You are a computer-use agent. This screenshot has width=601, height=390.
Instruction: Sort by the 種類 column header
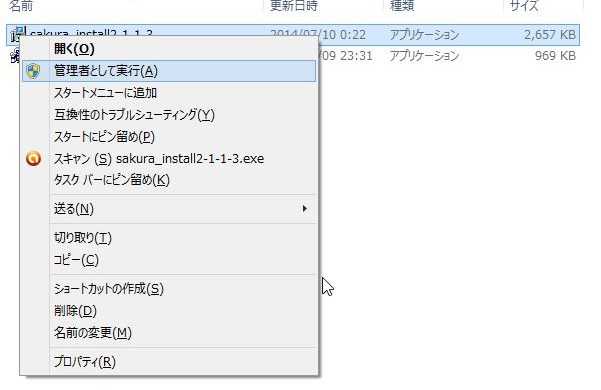pyautogui.click(x=402, y=5)
